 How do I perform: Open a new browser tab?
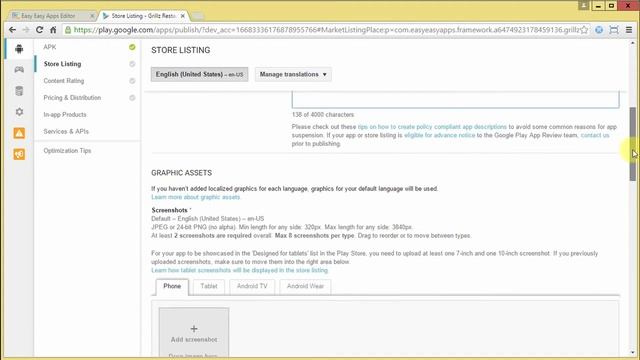tap(198, 16)
